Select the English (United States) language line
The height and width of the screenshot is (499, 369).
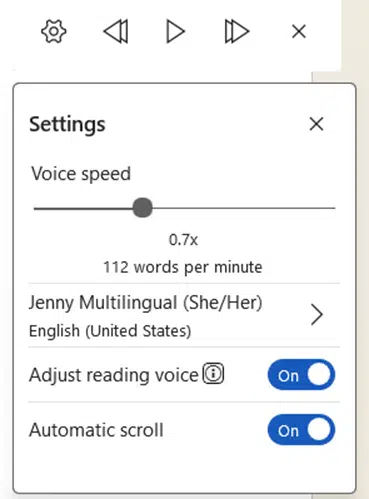[110, 331]
